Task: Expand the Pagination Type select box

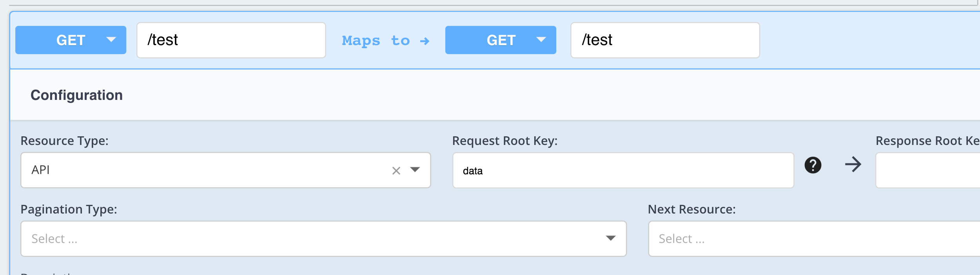Action: (x=314, y=239)
